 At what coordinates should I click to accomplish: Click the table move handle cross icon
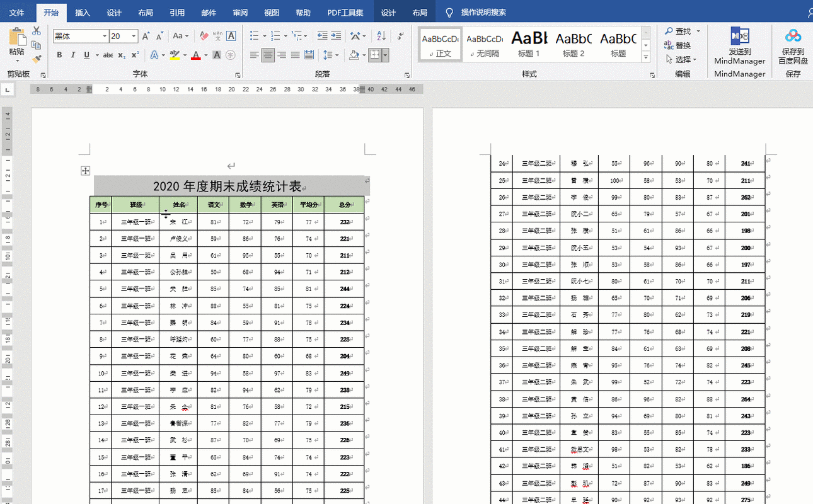pos(85,171)
